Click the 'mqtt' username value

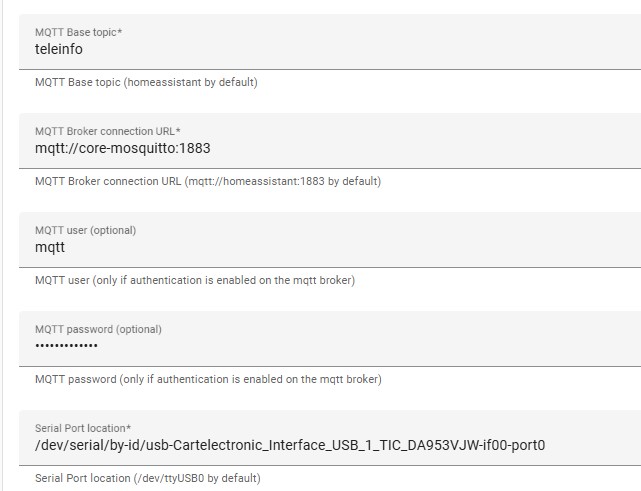point(50,247)
